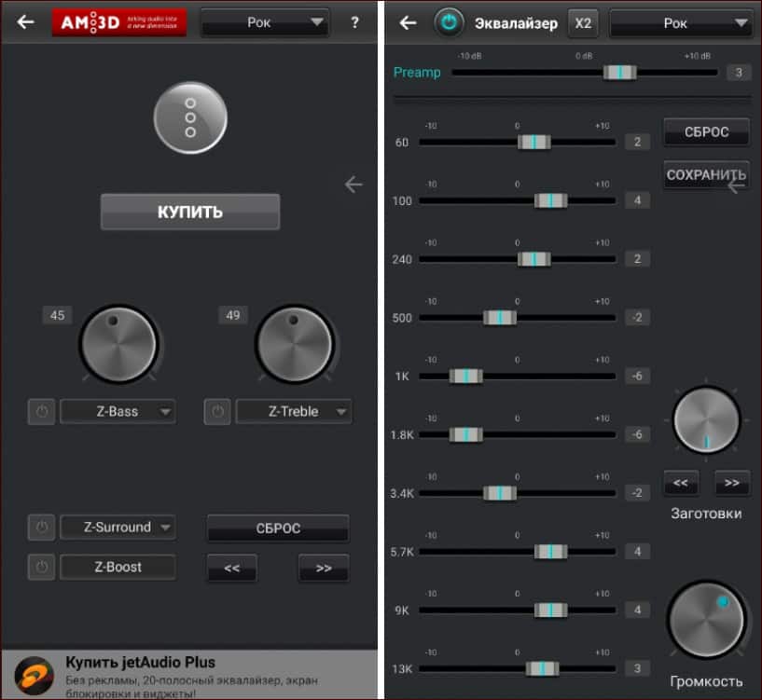Click the 13K band slider handle
Image resolution: width=762 pixels, height=700 pixels.
542,668
